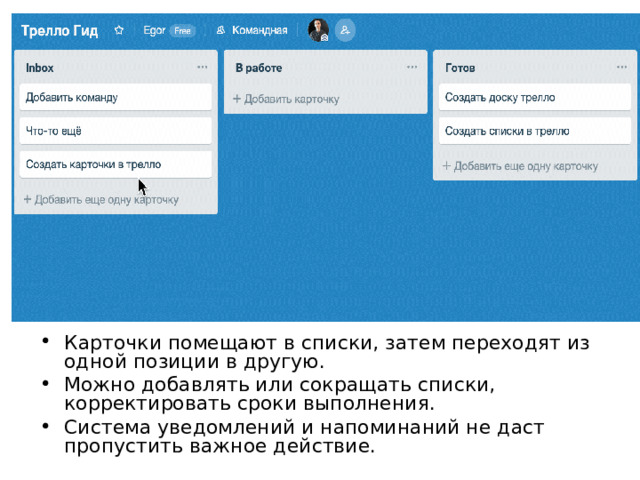640x480 pixels.
Task: Select the Готов list title
Action: (x=460, y=68)
